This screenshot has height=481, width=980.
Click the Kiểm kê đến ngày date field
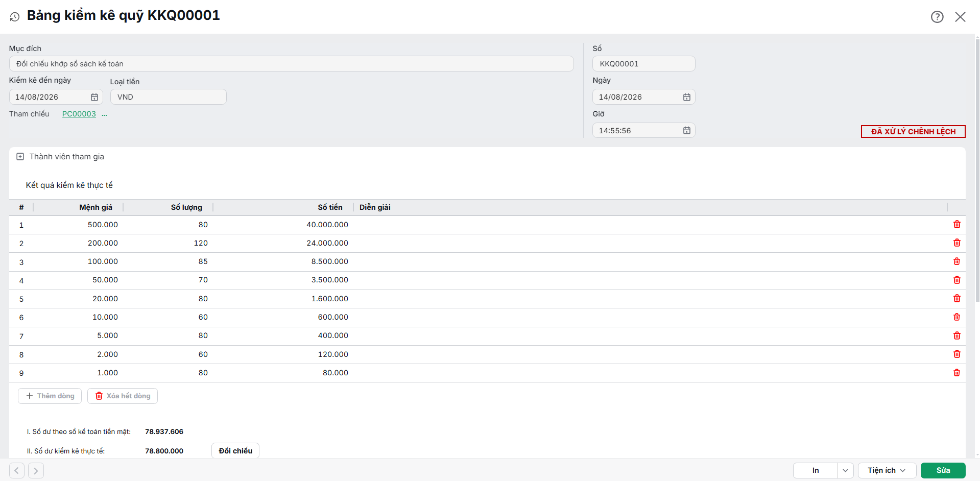(56, 97)
